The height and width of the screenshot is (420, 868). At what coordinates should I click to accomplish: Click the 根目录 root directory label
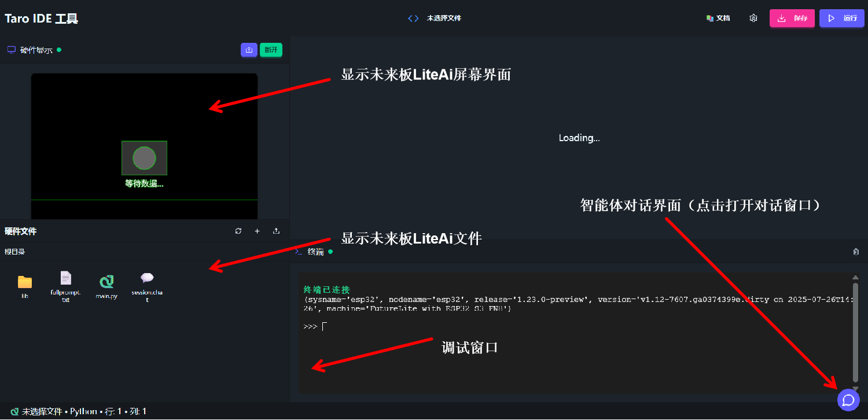(15, 252)
